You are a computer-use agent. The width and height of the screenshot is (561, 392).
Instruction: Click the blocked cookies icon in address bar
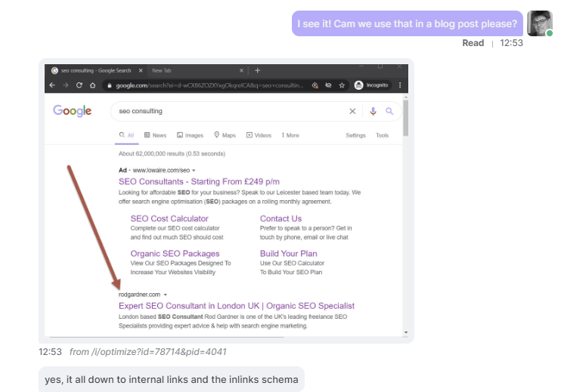[315, 85]
